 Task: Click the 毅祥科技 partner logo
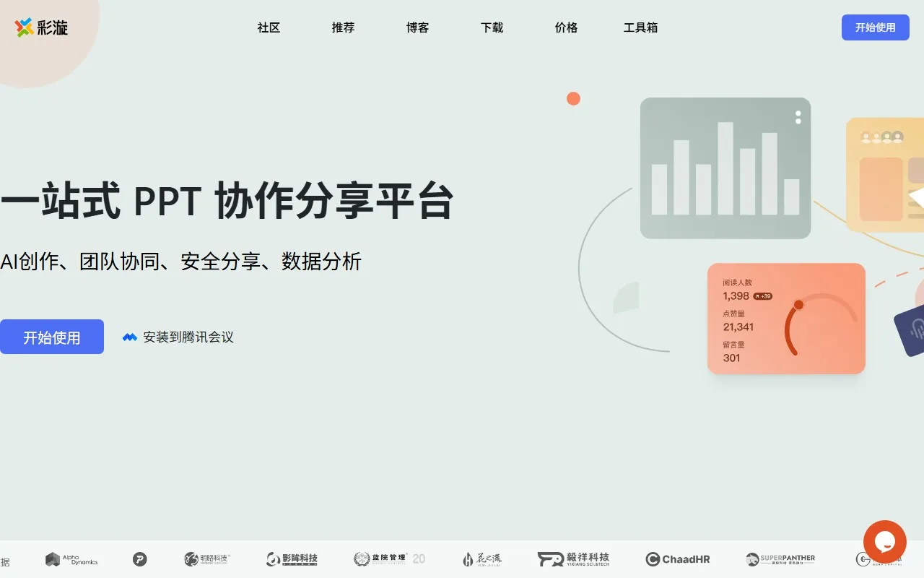tap(572, 558)
